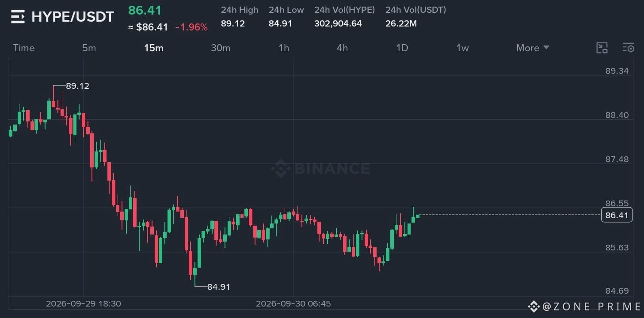Select the 1D interval
Image resolution: width=644 pixels, height=318 pixels.
pyautogui.click(x=402, y=48)
